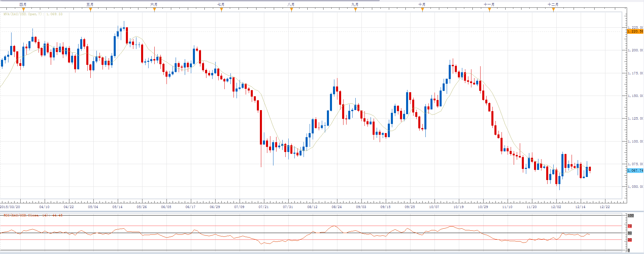Click the 09/15 date axis label
The height and width of the screenshot is (254, 644).
[385, 207]
